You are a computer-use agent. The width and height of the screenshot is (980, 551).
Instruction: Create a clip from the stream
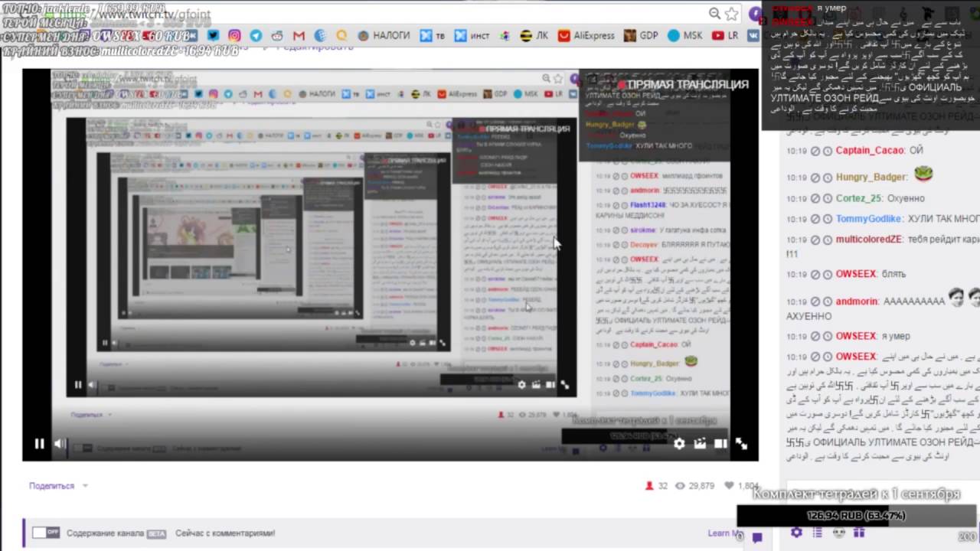tap(700, 443)
